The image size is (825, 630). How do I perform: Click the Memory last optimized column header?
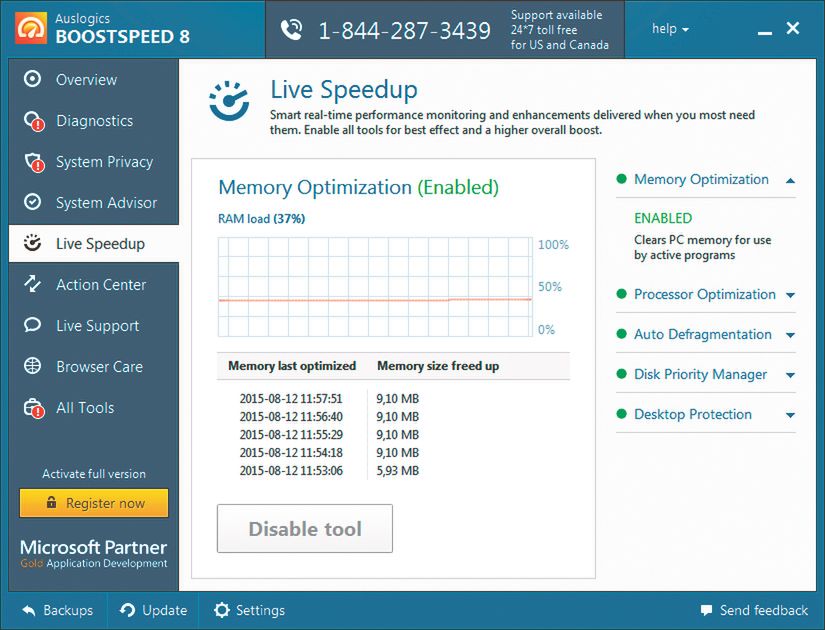[292, 366]
